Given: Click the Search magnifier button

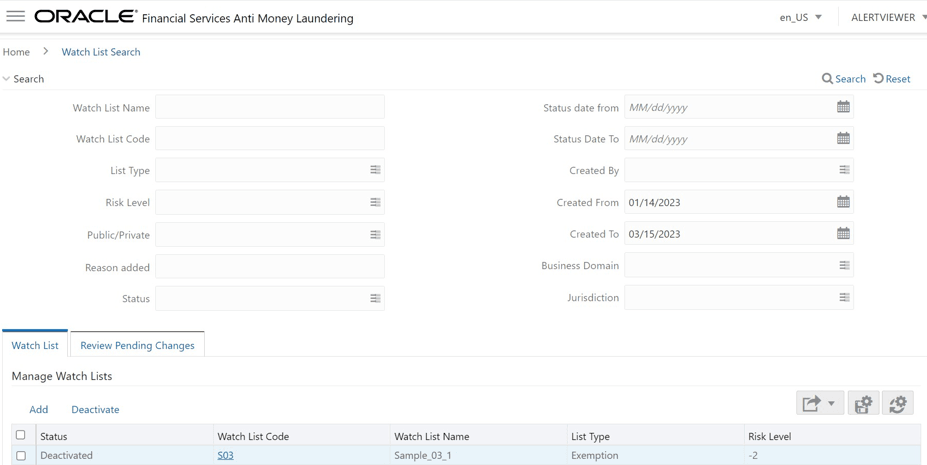Looking at the screenshot, I should [844, 79].
